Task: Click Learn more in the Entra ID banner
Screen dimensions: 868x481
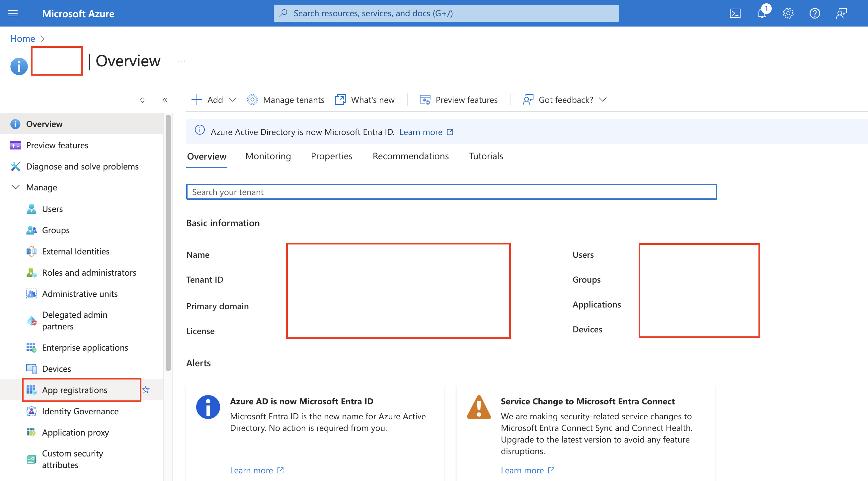Action: click(x=421, y=132)
